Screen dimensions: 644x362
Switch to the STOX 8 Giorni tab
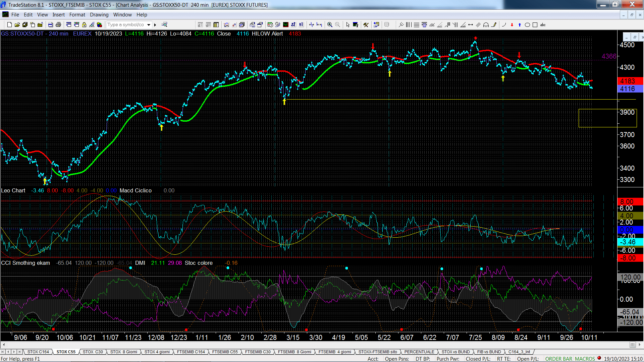124,352
